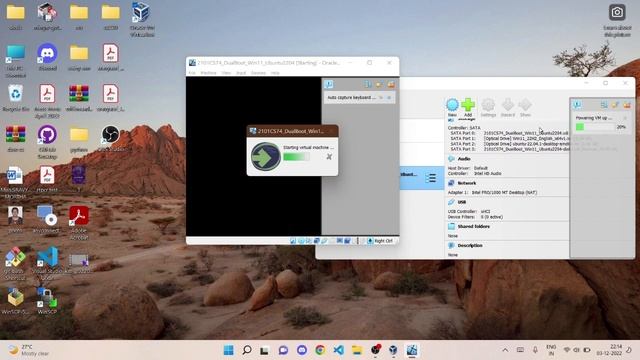Open the Discord desktop shortcut
Image resolution: width=640 pixels, height=360 pixels.
click(x=47, y=58)
